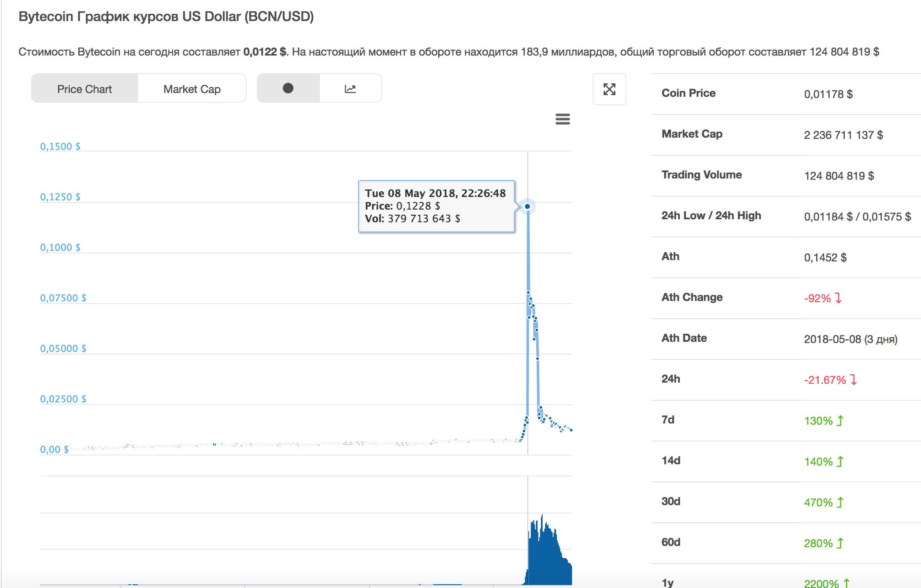The height and width of the screenshot is (588, 921).
Task: Click the Coin Price label
Action: 688,93
